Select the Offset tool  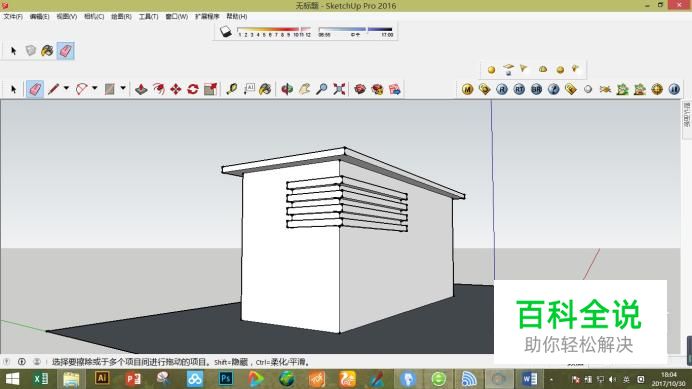coord(158,89)
